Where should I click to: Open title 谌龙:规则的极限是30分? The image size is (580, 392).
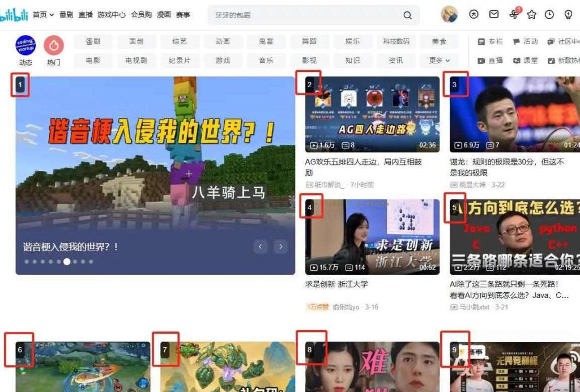pyautogui.click(x=507, y=167)
